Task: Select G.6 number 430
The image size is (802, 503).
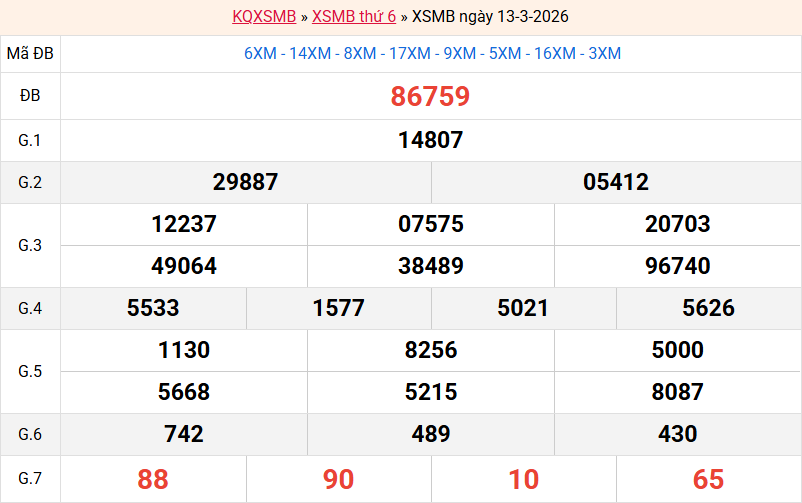Action: tap(677, 434)
